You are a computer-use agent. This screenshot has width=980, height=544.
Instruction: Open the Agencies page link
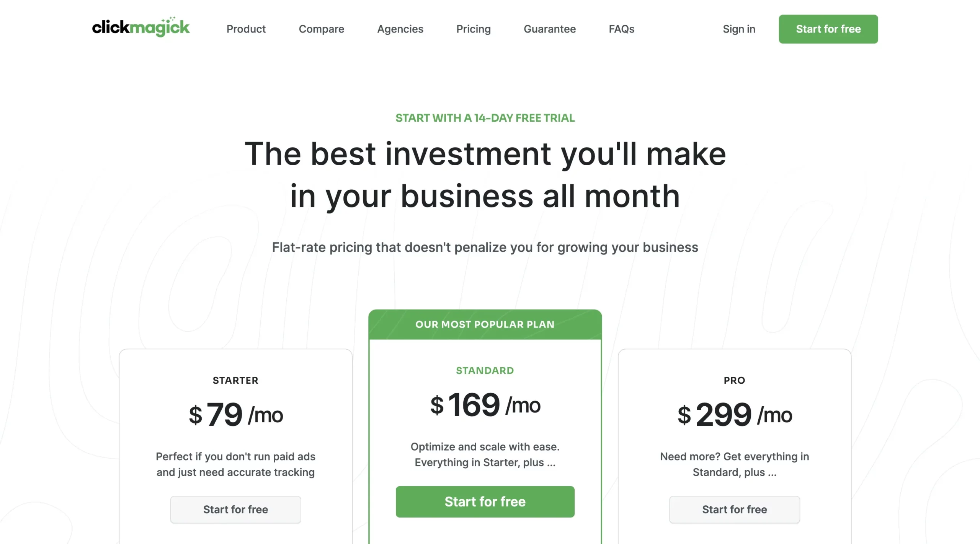click(x=400, y=29)
